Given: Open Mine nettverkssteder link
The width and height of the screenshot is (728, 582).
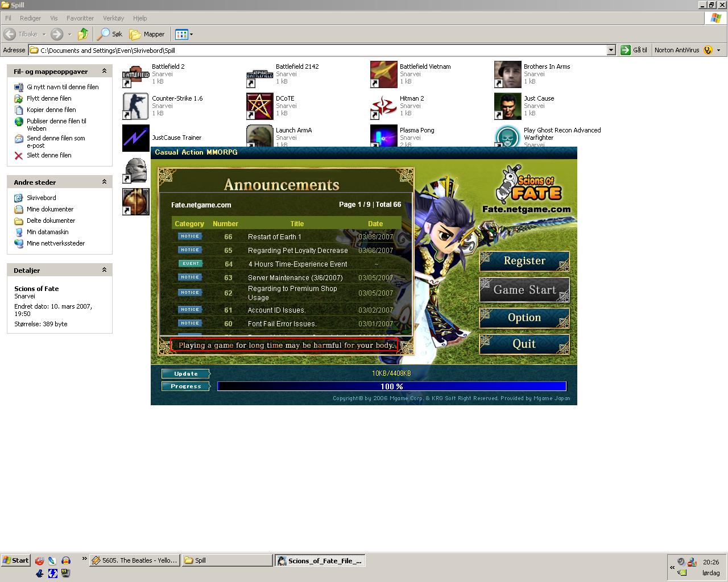Looking at the screenshot, I should click(56, 243).
